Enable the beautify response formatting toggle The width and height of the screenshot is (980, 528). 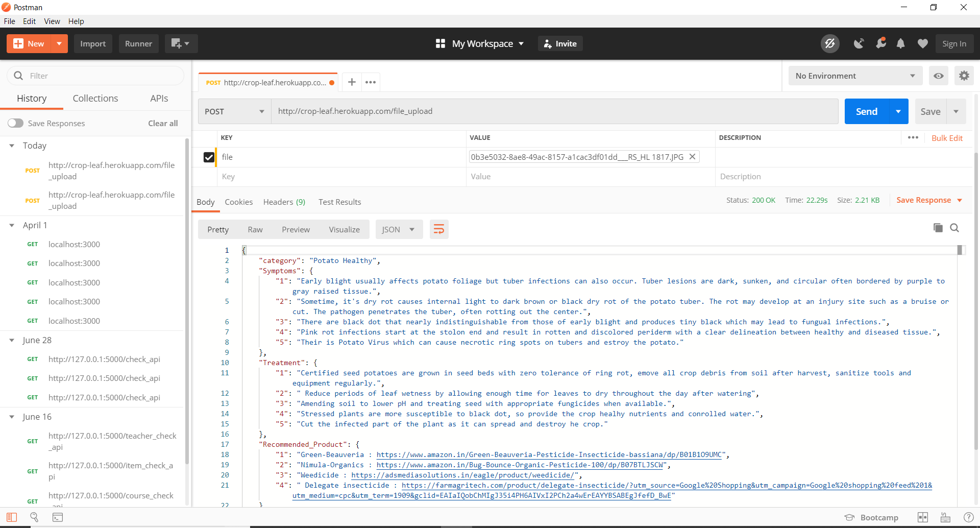438,229
